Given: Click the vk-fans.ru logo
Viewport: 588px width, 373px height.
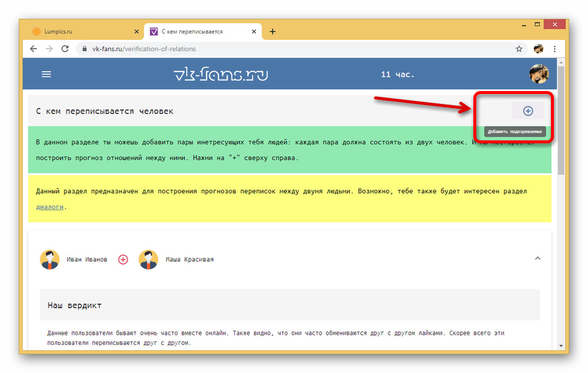Looking at the screenshot, I should point(221,74).
